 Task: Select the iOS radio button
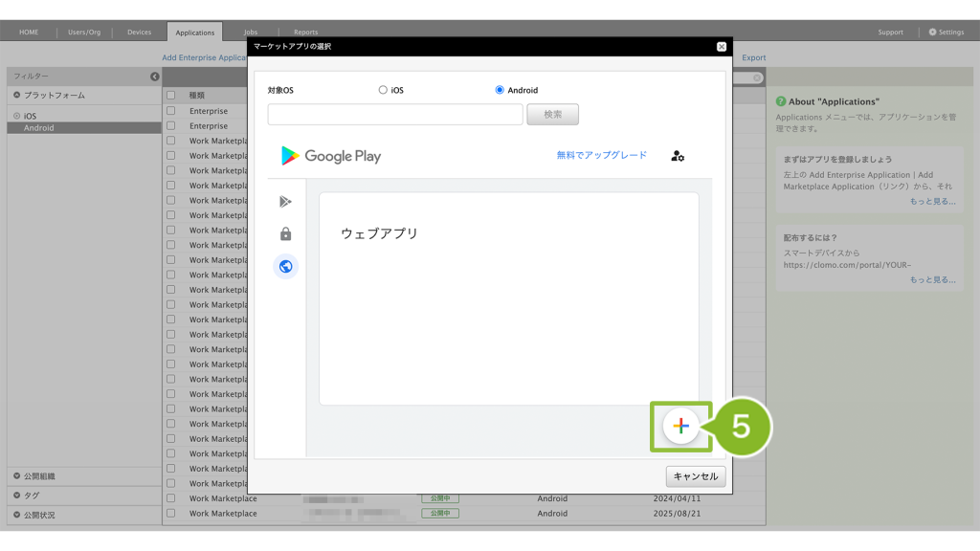(383, 90)
